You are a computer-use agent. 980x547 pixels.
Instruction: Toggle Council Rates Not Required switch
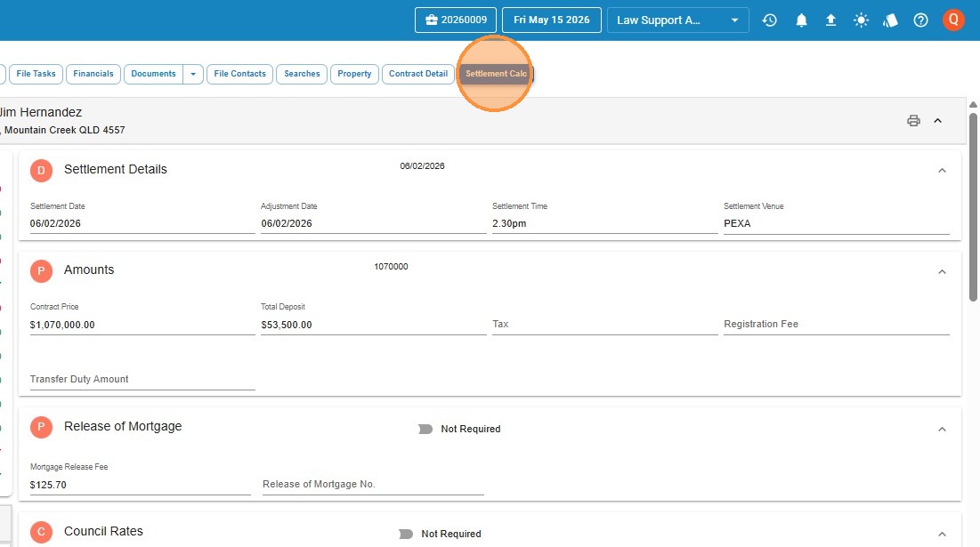click(406, 534)
